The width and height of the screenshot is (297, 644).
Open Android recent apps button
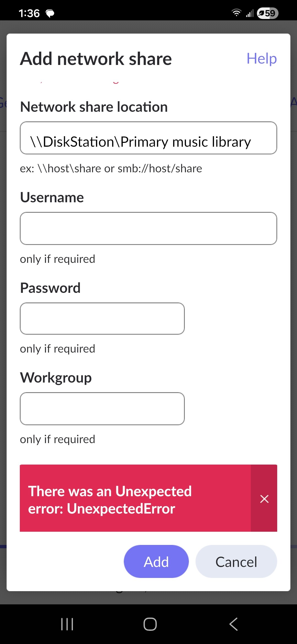[x=67, y=624]
